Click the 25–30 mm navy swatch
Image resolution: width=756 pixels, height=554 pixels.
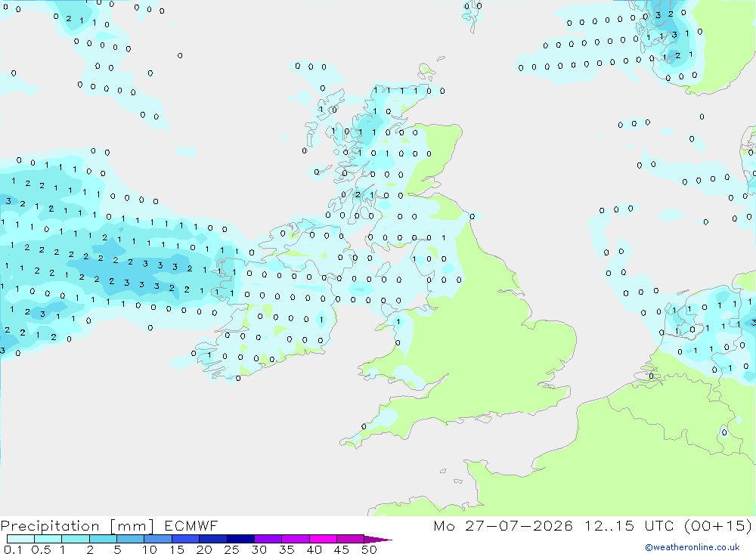pyautogui.click(x=240, y=539)
